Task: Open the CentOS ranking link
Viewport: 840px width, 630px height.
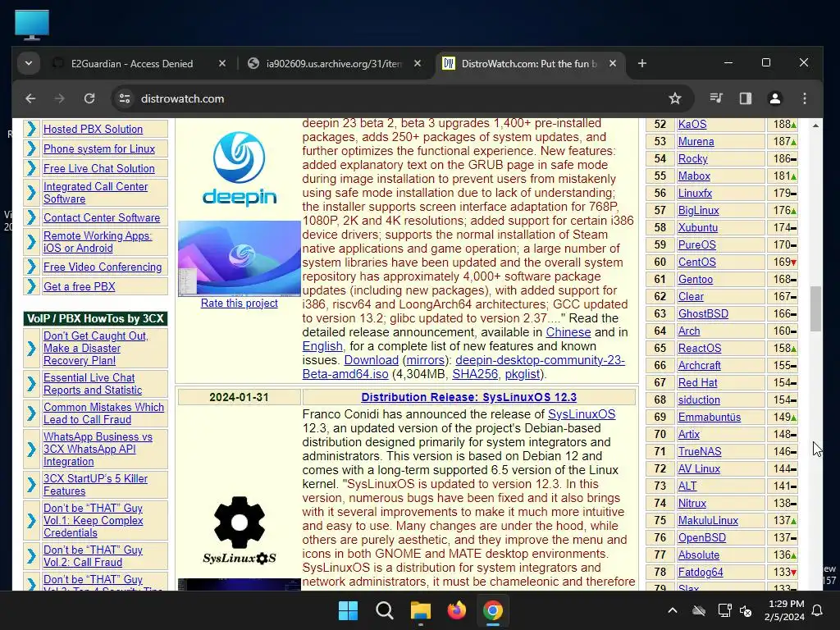Action: [697, 262]
